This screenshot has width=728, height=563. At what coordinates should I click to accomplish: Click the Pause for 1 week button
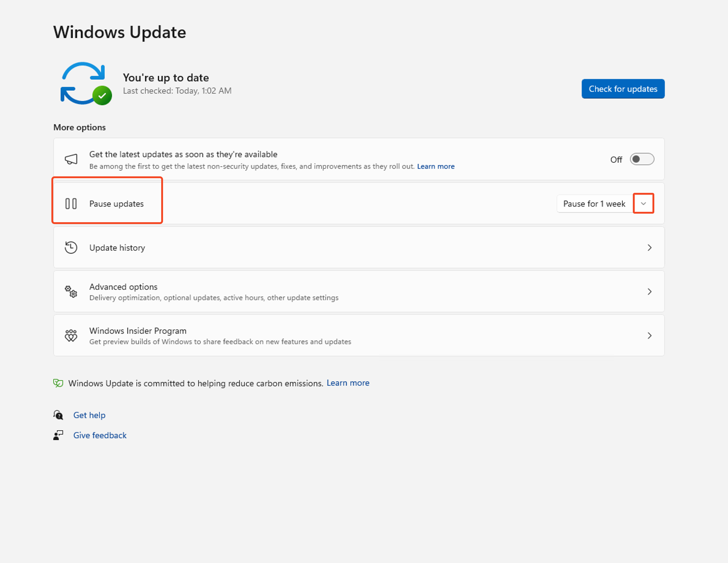coord(594,204)
